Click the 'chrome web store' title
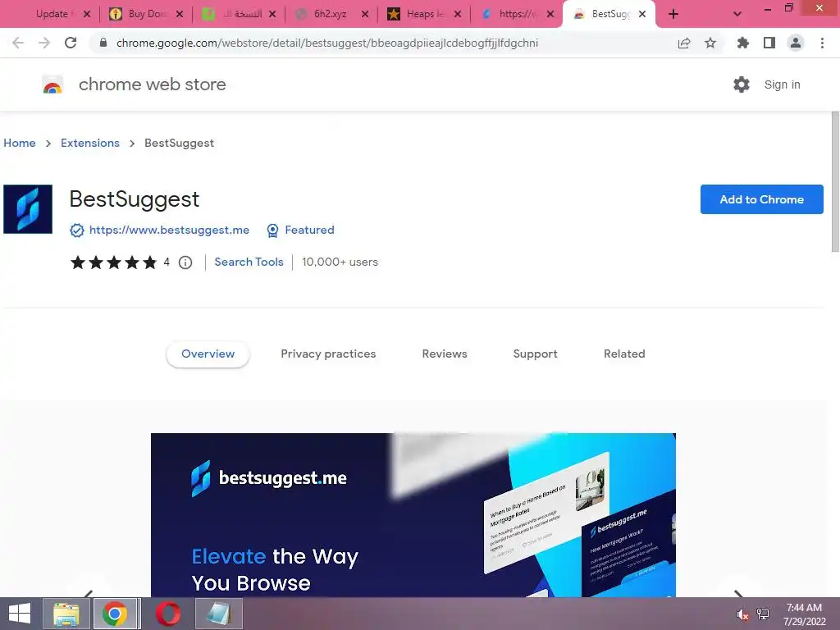Screen dimensions: 840x630 [152, 84]
